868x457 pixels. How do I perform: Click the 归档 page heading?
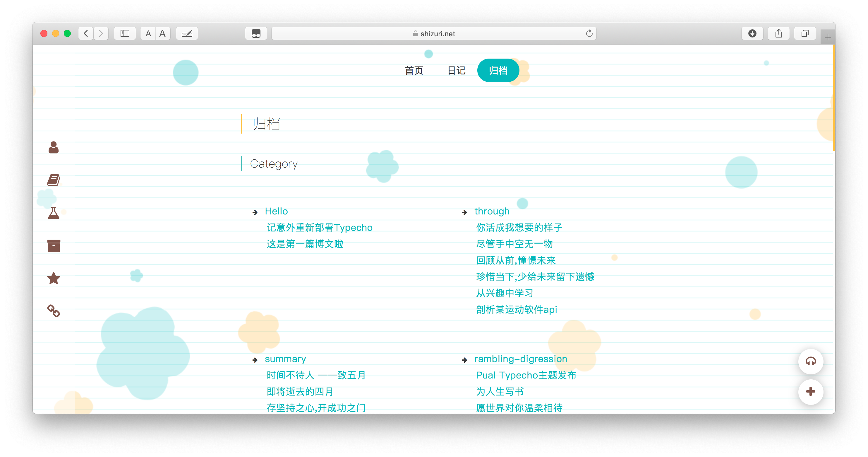pyautogui.click(x=266, y=124)
